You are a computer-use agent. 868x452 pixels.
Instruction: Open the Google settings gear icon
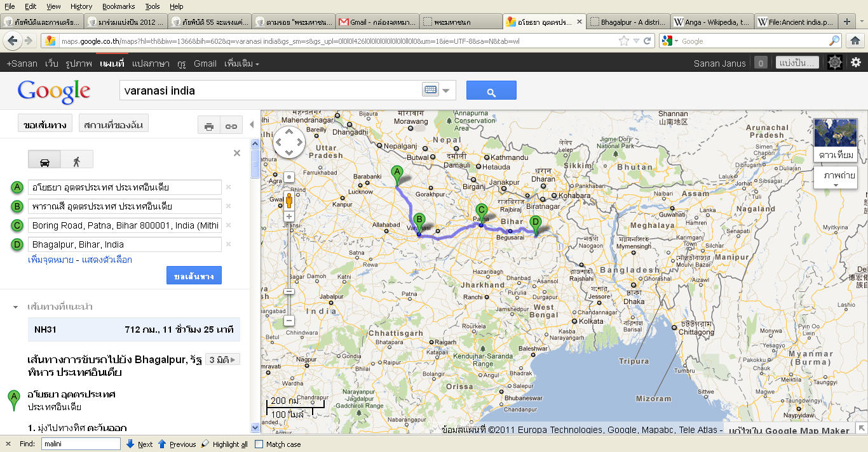pyautogui.click(x=856, y=63)
